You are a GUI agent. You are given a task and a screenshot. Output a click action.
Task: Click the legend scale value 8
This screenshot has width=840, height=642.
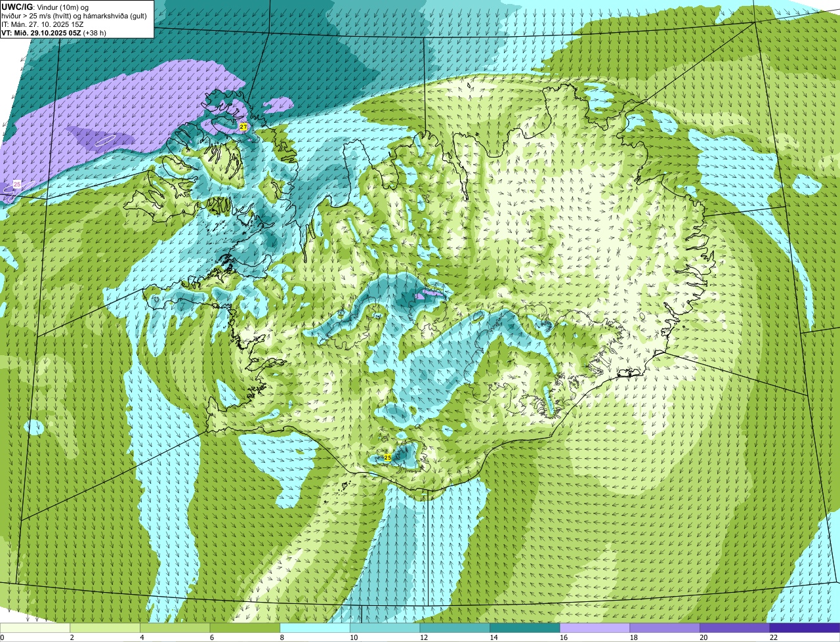point(282,637)
